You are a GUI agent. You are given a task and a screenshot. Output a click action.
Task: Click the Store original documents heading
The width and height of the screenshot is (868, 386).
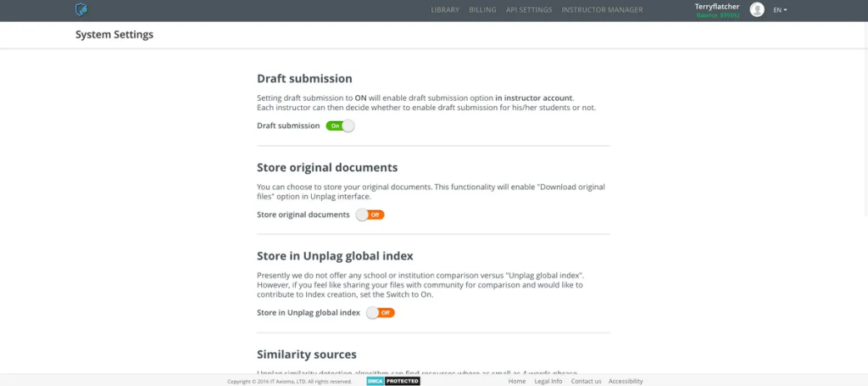(327, 167)
